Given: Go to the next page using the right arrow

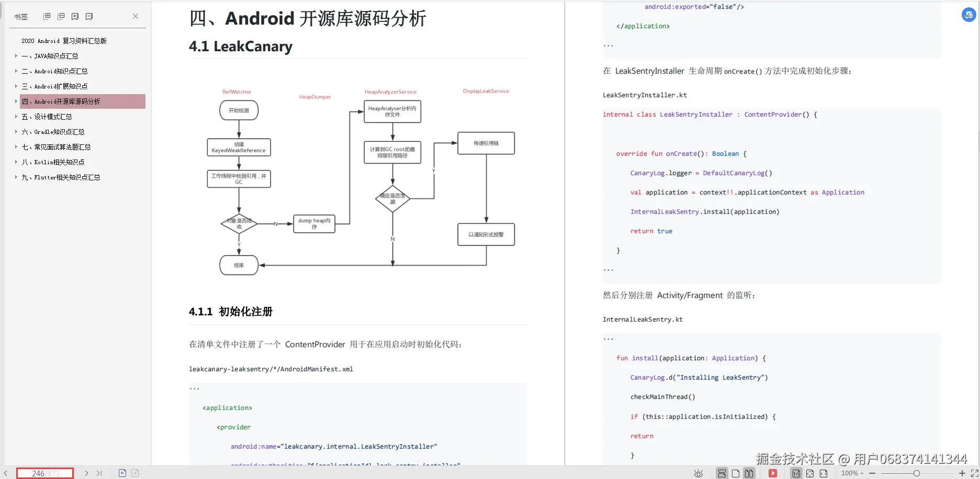Looking at the screenshot, I should 86,473.
